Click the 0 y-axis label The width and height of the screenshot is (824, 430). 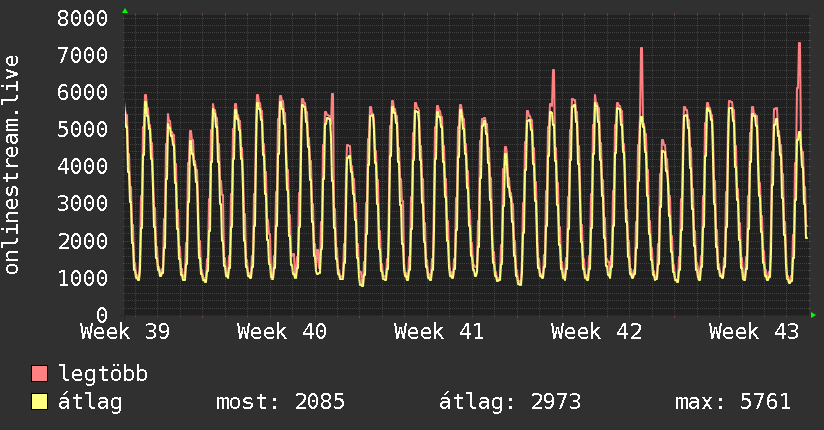click(x=102, y=315)
